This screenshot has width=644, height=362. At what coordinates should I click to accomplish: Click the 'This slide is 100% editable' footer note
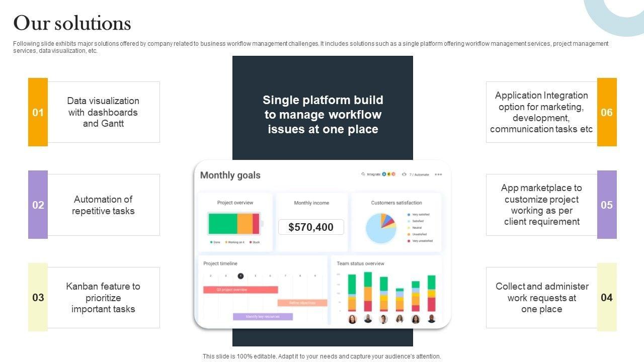coord(322,356)
